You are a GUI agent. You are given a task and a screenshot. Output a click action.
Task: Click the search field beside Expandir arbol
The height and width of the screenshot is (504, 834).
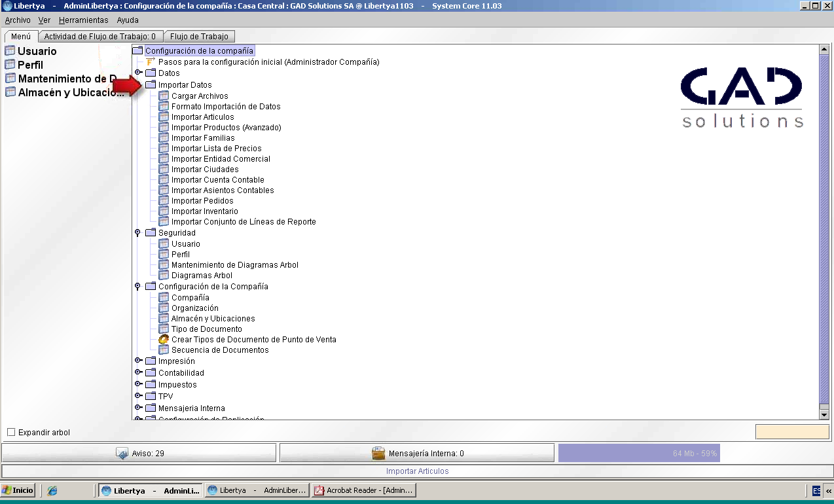coord(792,432)
